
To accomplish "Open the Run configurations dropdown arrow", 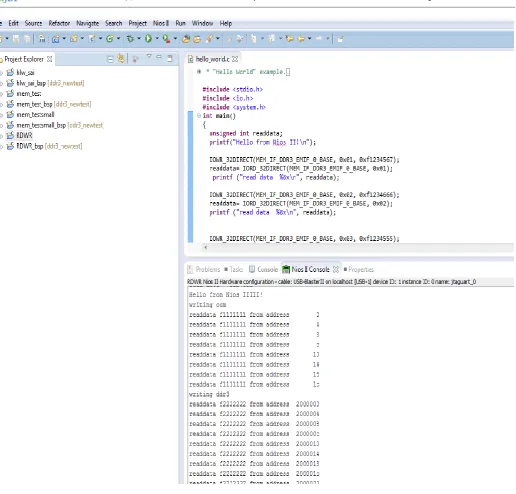I will pos(157,39).
